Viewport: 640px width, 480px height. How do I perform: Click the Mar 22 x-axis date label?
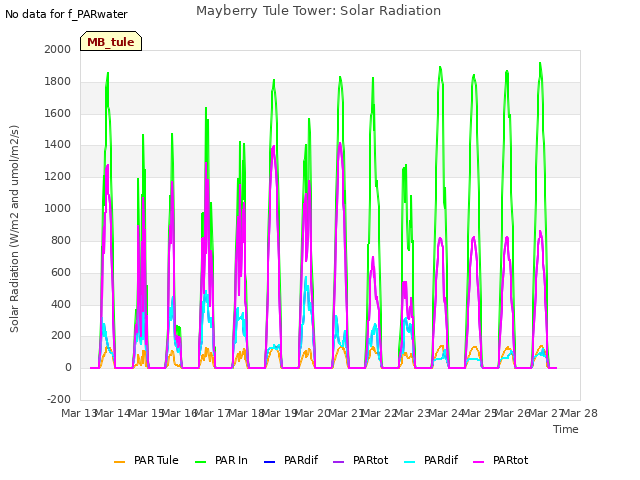coord(380,413)
